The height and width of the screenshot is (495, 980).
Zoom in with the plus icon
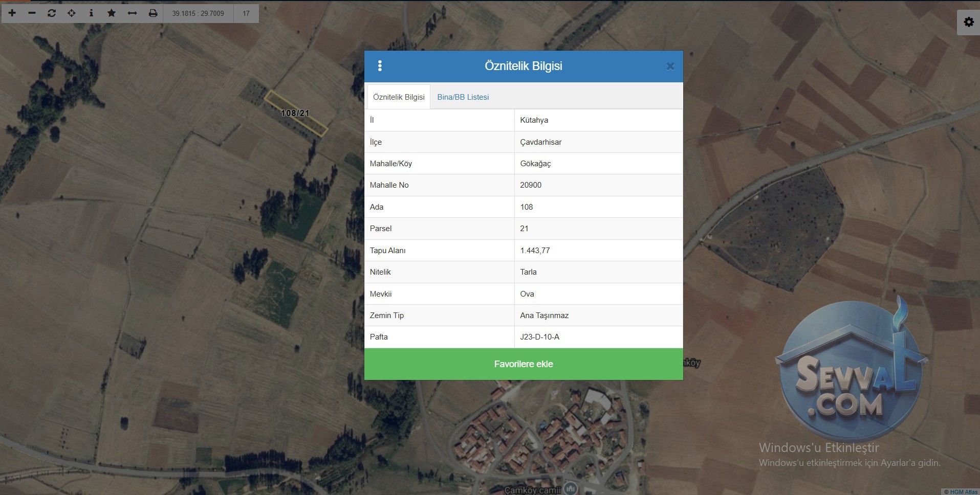(x=12, y=13)
